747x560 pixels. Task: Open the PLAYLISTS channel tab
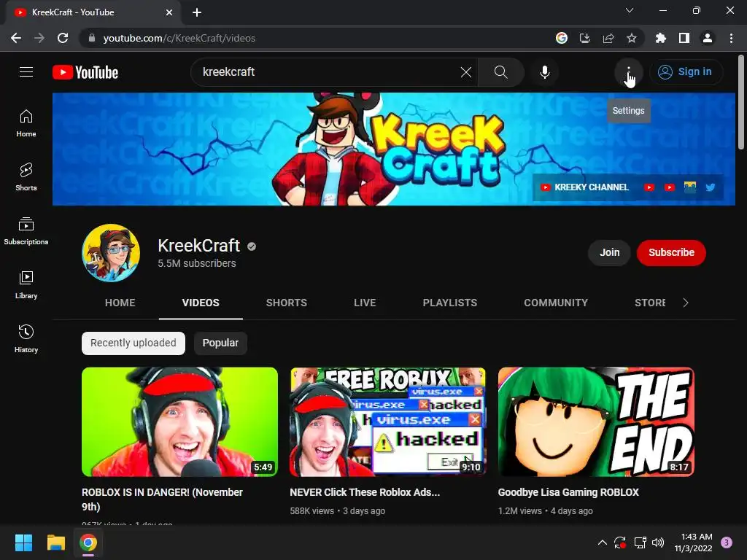(449, 303)
